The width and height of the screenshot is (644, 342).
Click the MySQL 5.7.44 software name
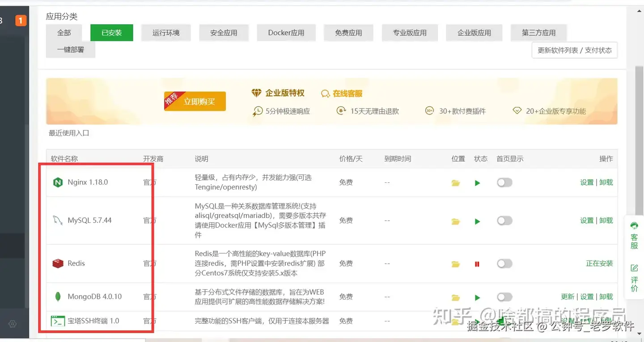[x=89, y=220]
